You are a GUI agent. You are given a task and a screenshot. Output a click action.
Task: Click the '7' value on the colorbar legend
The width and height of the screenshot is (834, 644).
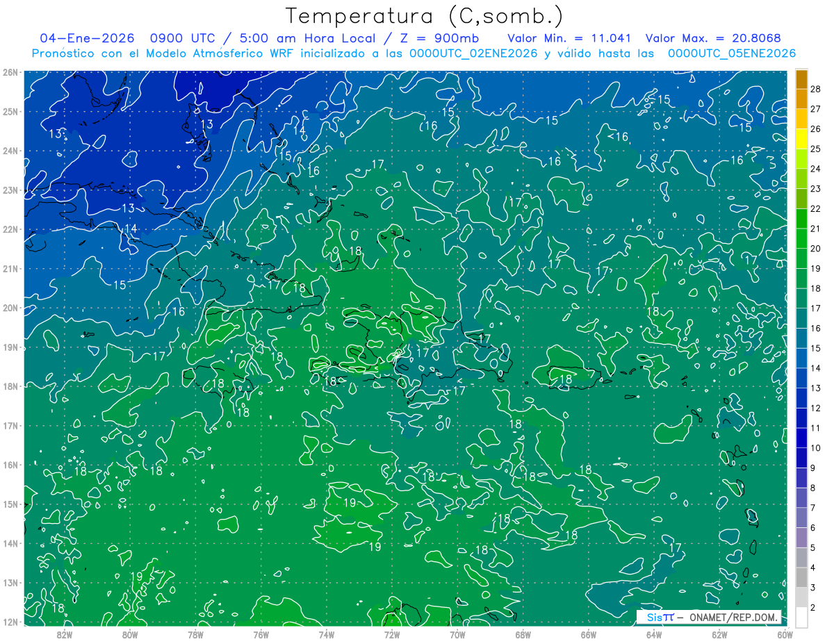[813, 508]
